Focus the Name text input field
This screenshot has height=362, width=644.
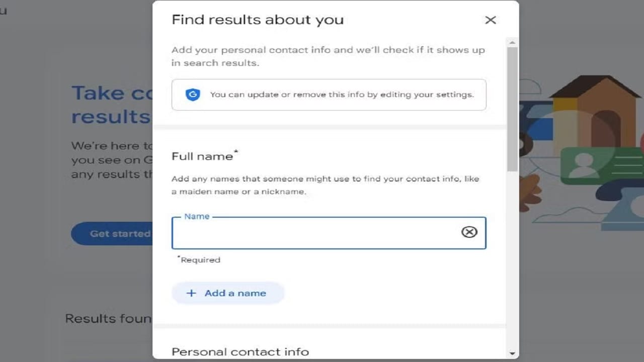pos(314,233)
